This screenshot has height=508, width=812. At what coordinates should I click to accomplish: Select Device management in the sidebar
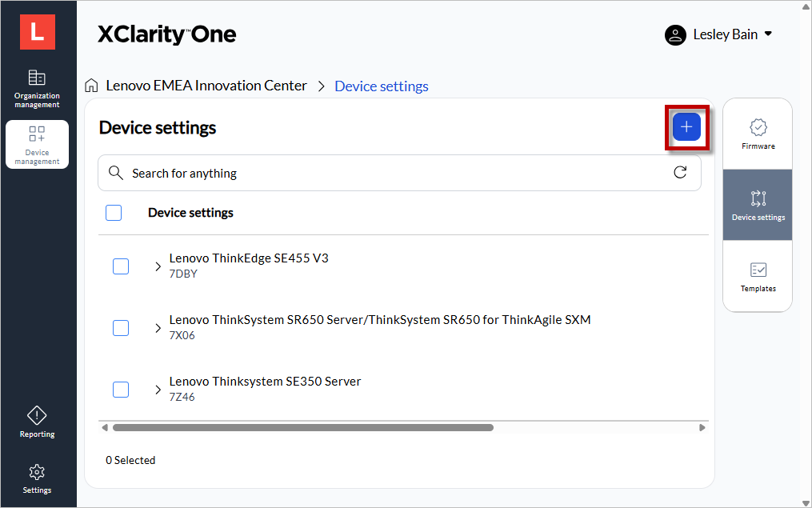37,144
